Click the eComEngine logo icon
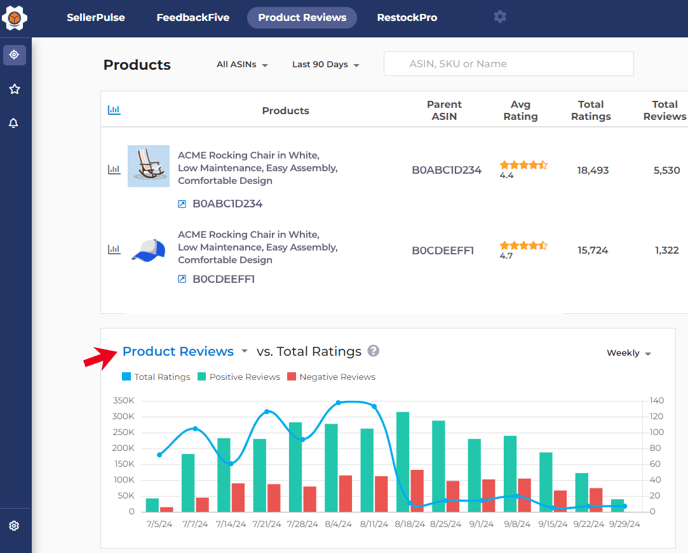This screenshot has height=553, width=688. (x=14, y=18)
